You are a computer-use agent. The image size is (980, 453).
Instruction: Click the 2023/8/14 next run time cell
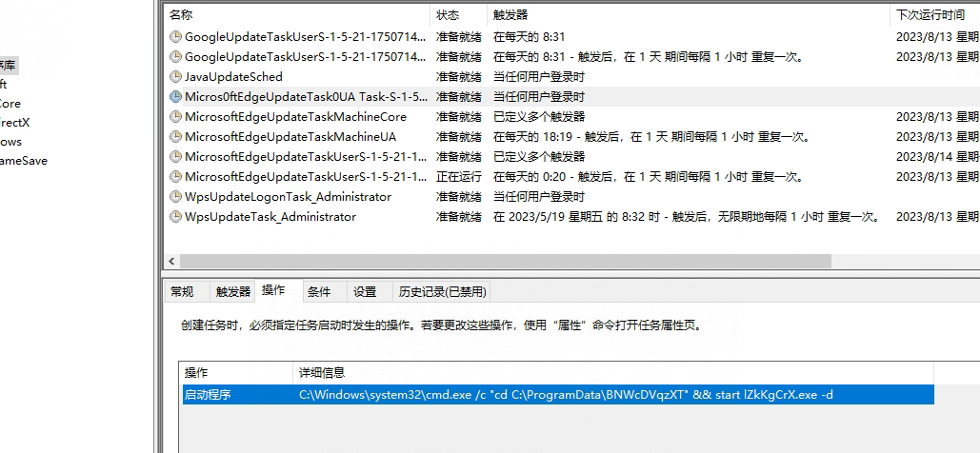pyautogui.click(x=937, y=157)
